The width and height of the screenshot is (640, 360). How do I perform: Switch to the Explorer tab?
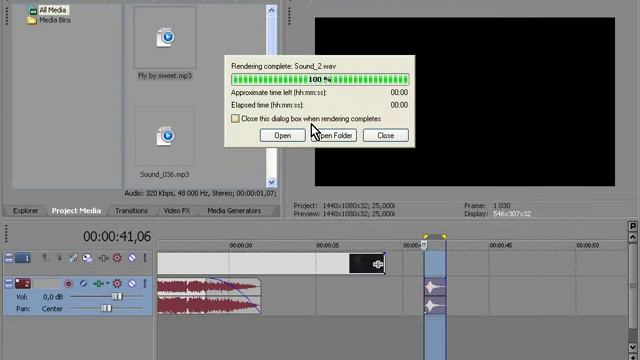coord(25,211)
